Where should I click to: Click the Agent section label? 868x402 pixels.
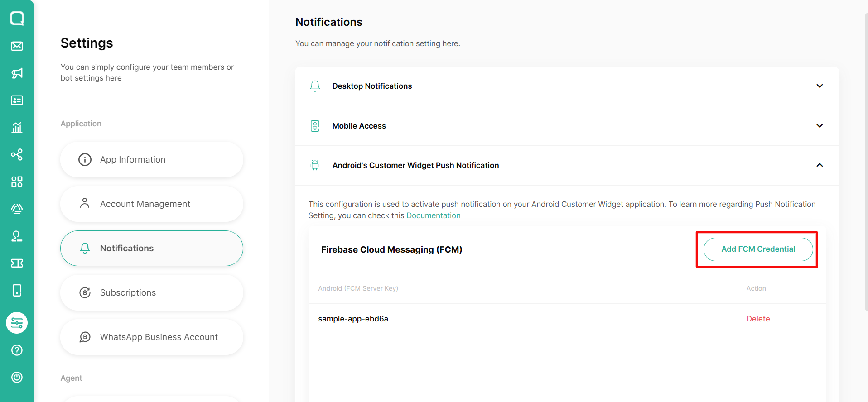coord(71,378)
